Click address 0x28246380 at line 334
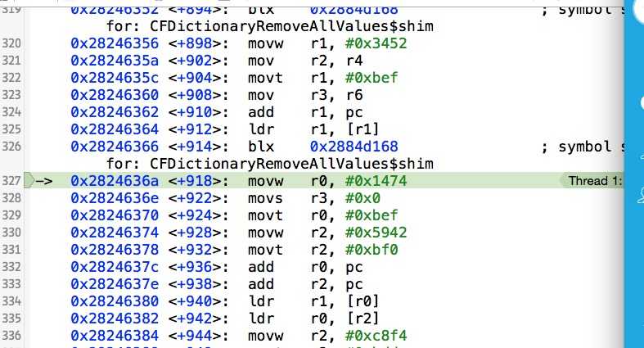This screenshot has height=348, width=644. [x=118, y=301]
